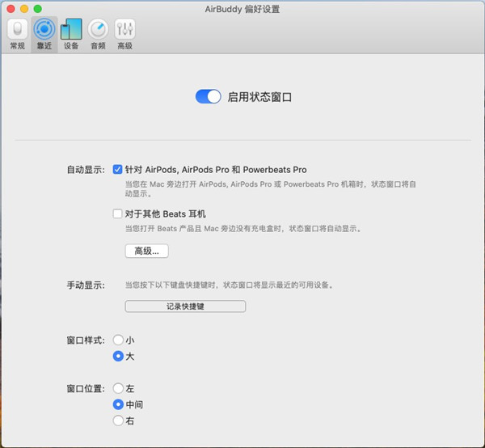The width and height of the screenshot is (485, 448).
Task: Set window position to 左
Action: pyautogui.click(x=118, y=388)
